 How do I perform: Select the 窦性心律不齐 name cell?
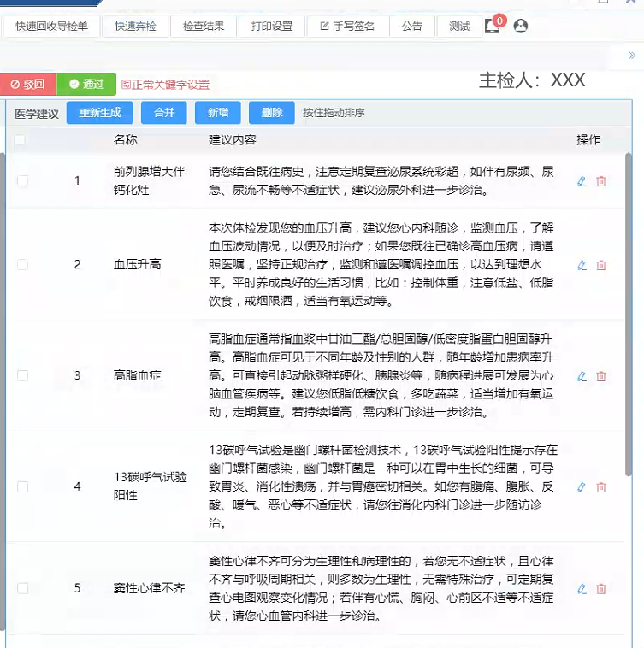coord(149,588)
